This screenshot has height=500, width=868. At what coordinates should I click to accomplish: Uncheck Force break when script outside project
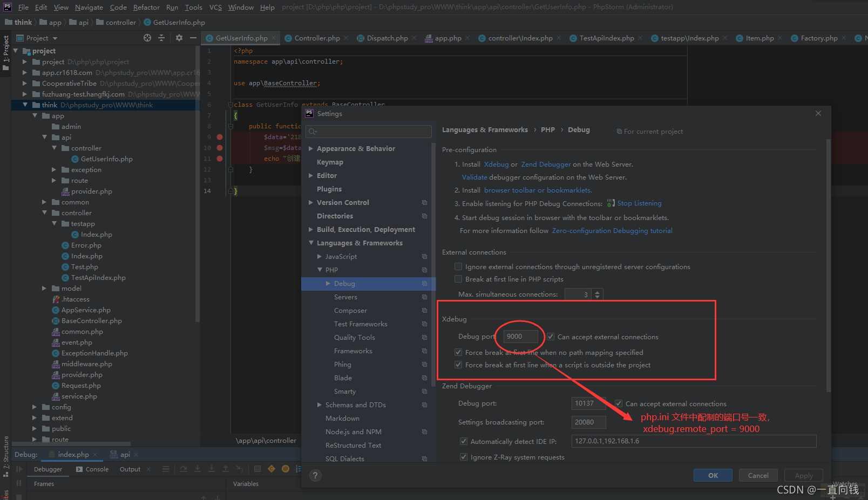[x=458, y=365]
